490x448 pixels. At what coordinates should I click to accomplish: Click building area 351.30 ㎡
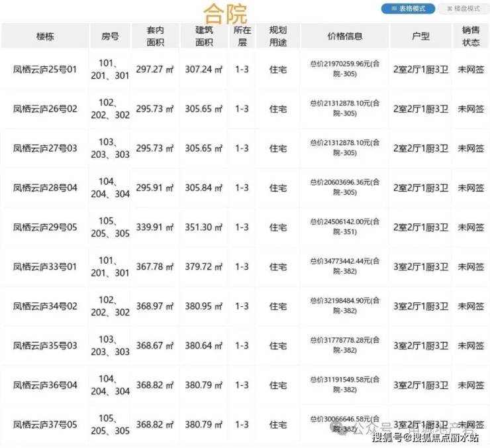click(x=204, y=227)
